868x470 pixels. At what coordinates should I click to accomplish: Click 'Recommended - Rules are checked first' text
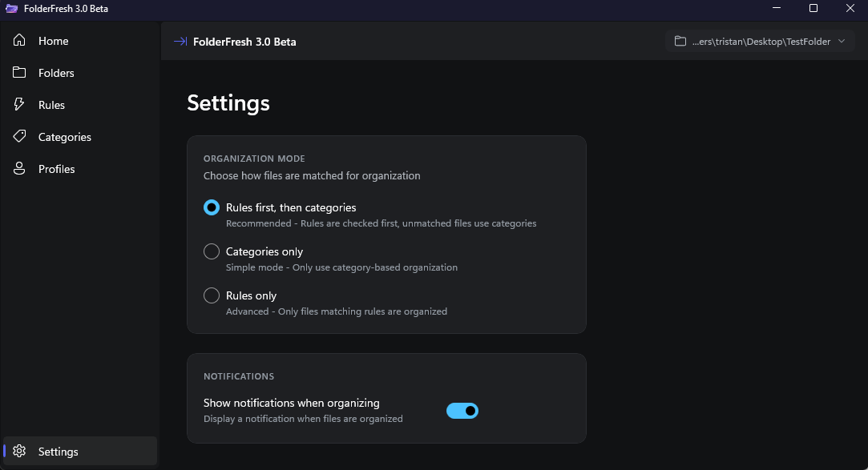tap(381, 223)
